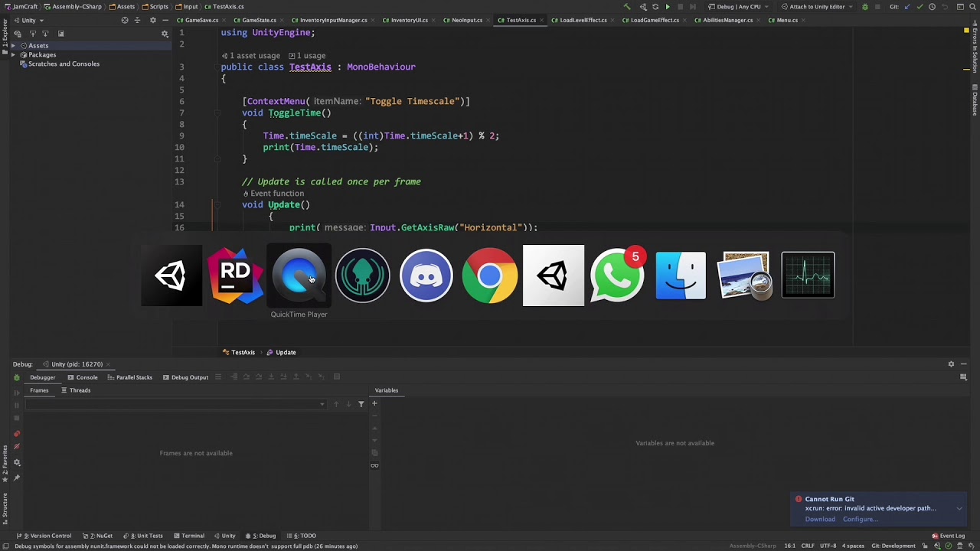Viewport: 980px width, 551px height.
Task: Open Explorer panel settings gear
Action: pyautogui.click(x=152, y=20)
